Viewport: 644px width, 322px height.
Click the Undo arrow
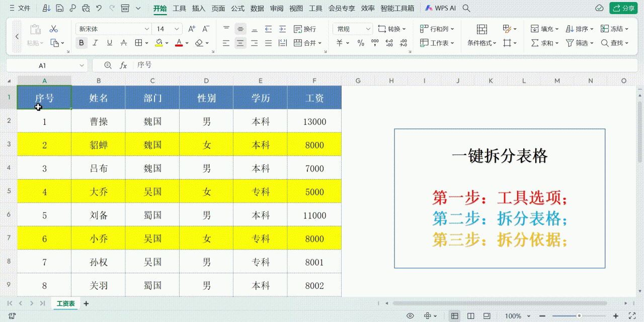[x=99, y=8]
